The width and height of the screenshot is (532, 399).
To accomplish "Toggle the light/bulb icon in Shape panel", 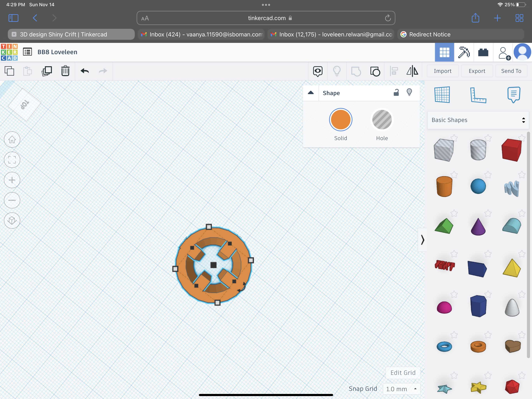I will (409, 92).
